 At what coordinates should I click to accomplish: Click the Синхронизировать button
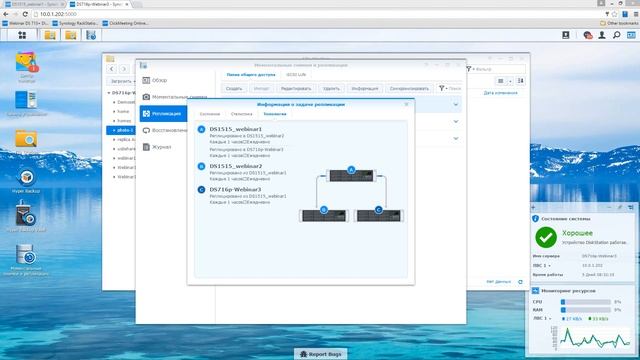(409, 89)
